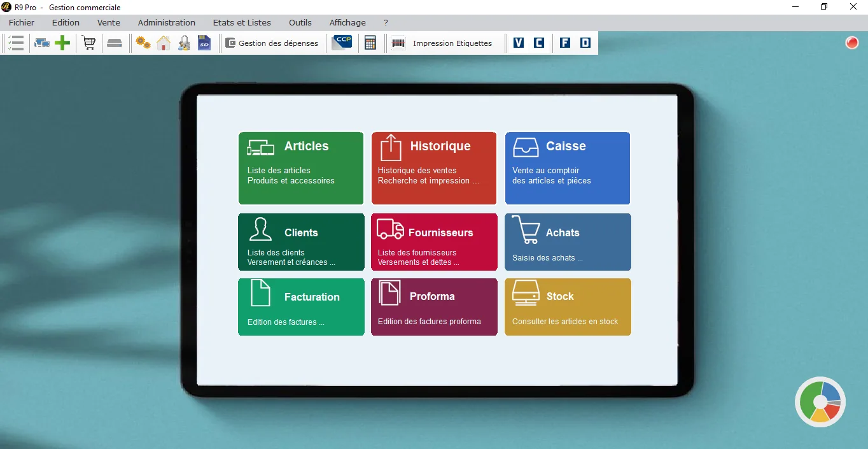Click the barcode icon in the toolbar
The height and width of the screenshot is (449, 868).
tap(398, 43)
